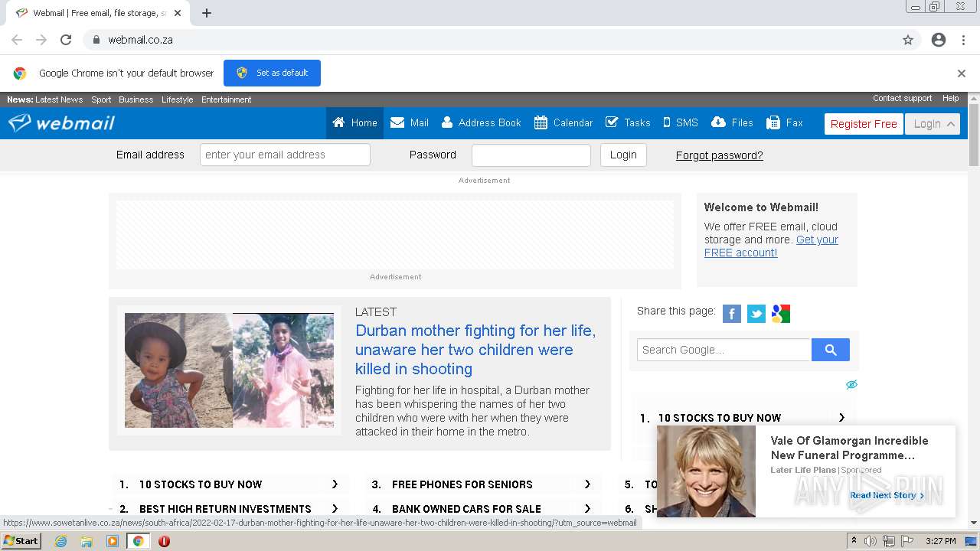This screenshot has width=980, height=551.
Task: Open Entertainment news link
Action: click(x=226, y=99)
